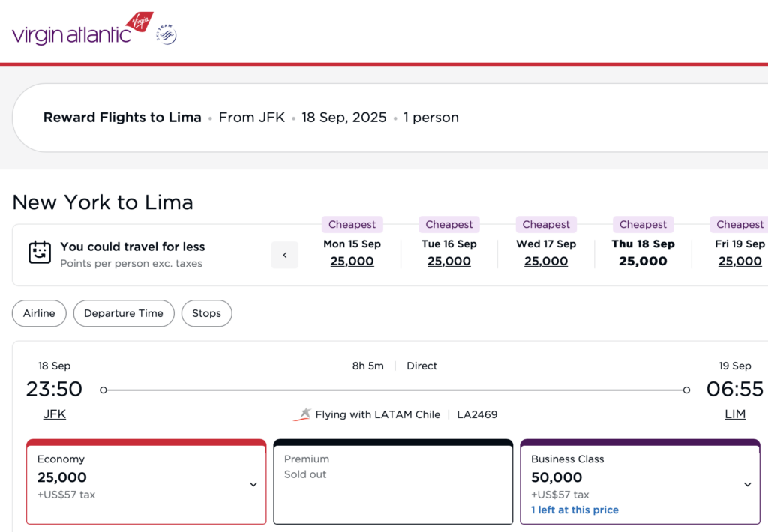Viewport: 768px width, 532px height.
Task: Click the SkyTeam alliance icon
Action: pos(165,33)
